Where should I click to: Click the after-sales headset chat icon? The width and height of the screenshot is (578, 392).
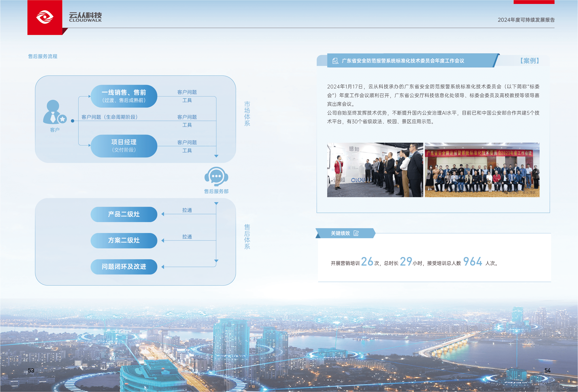click(216, 176)
